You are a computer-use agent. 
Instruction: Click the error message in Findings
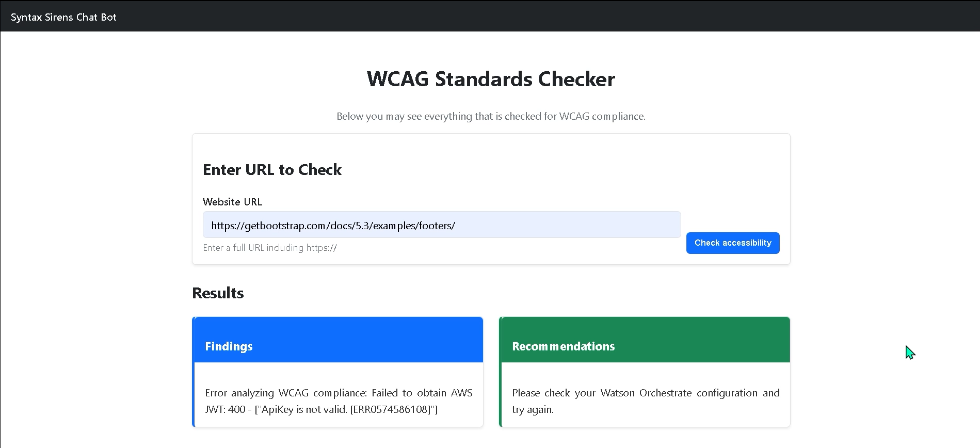pos(339,401)
